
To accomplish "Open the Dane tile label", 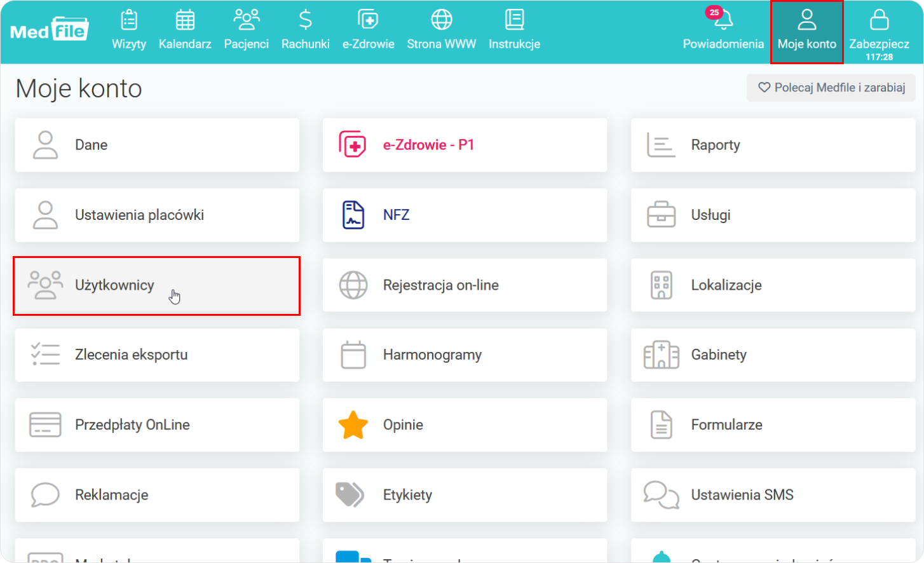I will coord(92,145).
